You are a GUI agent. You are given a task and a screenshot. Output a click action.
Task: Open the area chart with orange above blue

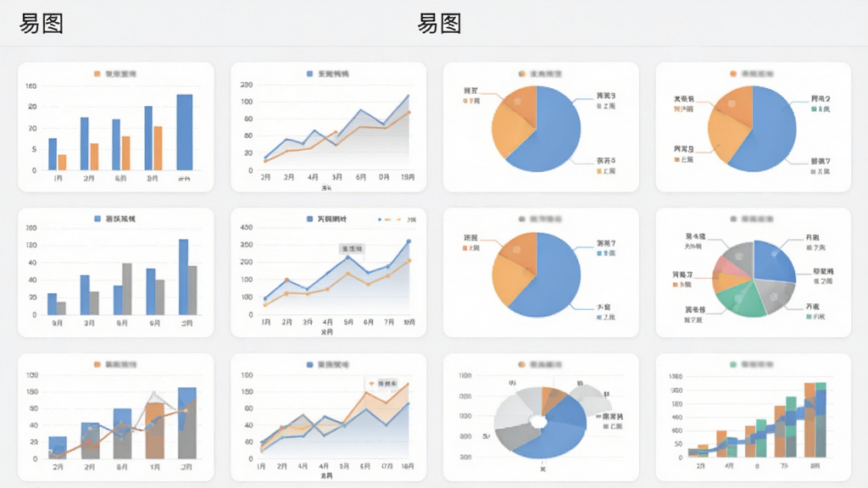(x=328, y=418)
